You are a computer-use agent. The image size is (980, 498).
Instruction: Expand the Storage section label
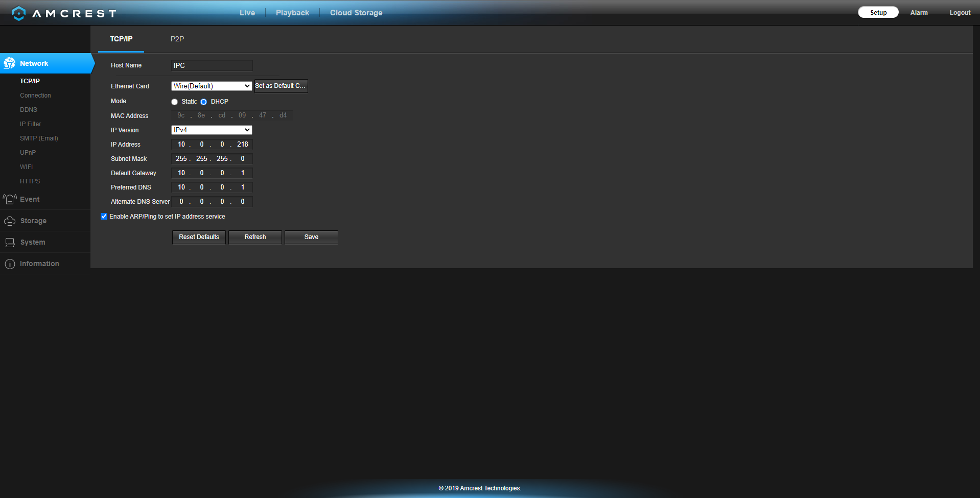[x=33, y=221]
